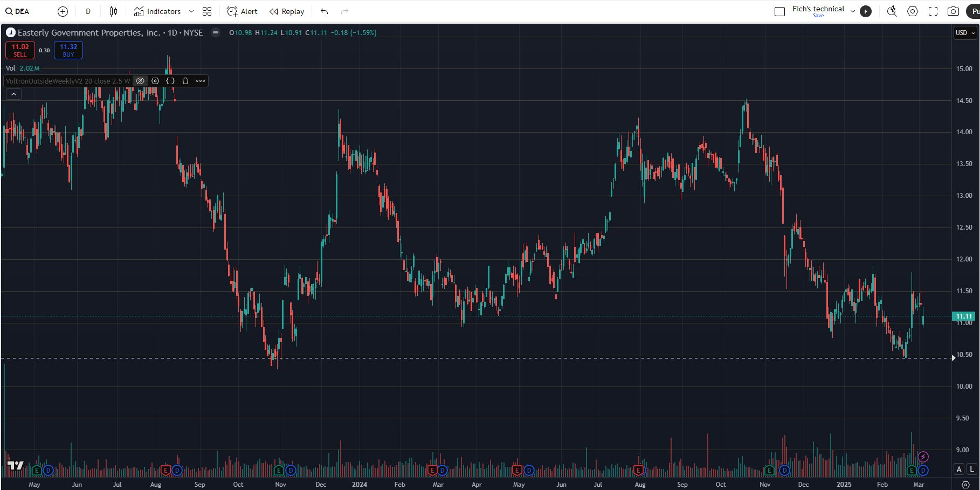
Task: Expand favorite indicators chevron beside Indicators
Action: click(x=191, y=11)
